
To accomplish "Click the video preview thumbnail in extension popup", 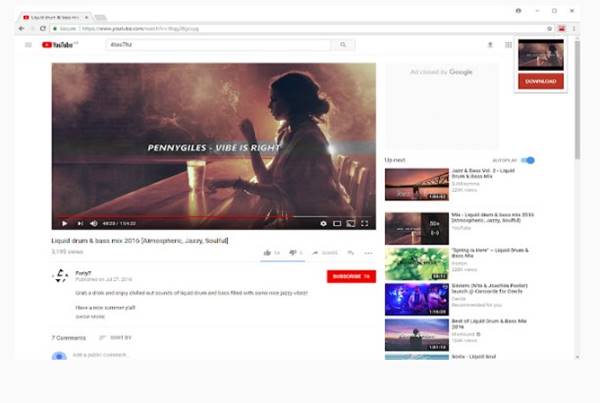I will point(541,55).
